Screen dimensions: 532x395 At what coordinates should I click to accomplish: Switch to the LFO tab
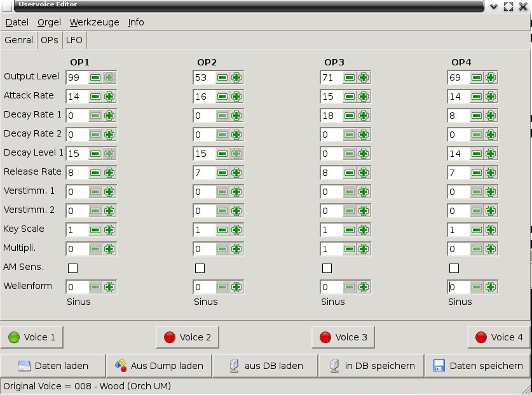(x=74, y=40)
